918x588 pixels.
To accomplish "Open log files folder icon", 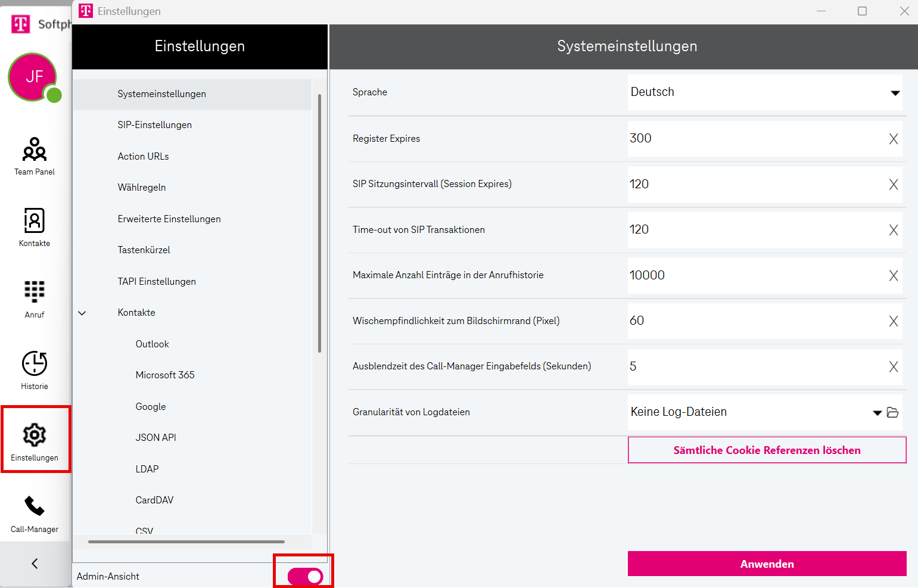I will (892, 412).
